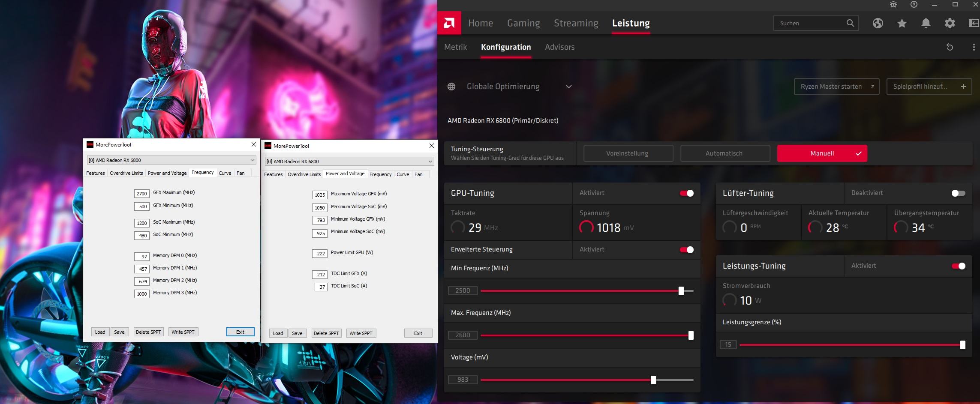This screenshot has height=404, width=980.
Task: Toggle Leistungs-Tuning switch
Action: [958, 266]
